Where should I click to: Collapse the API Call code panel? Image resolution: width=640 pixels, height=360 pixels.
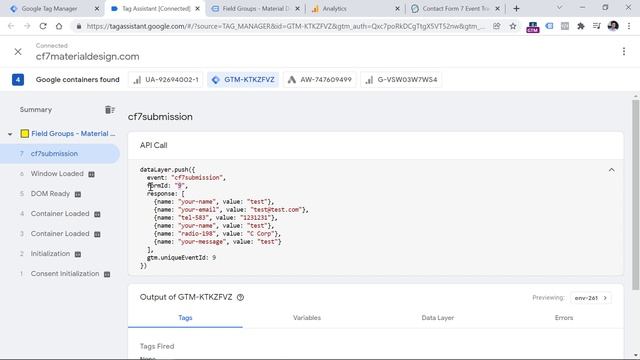611,170
